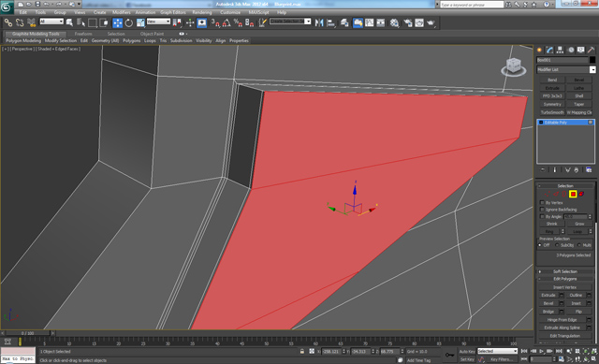Select the SubObj preview selection radio
Viewport: 599px width, 364px height.
[x=557, y=245]
